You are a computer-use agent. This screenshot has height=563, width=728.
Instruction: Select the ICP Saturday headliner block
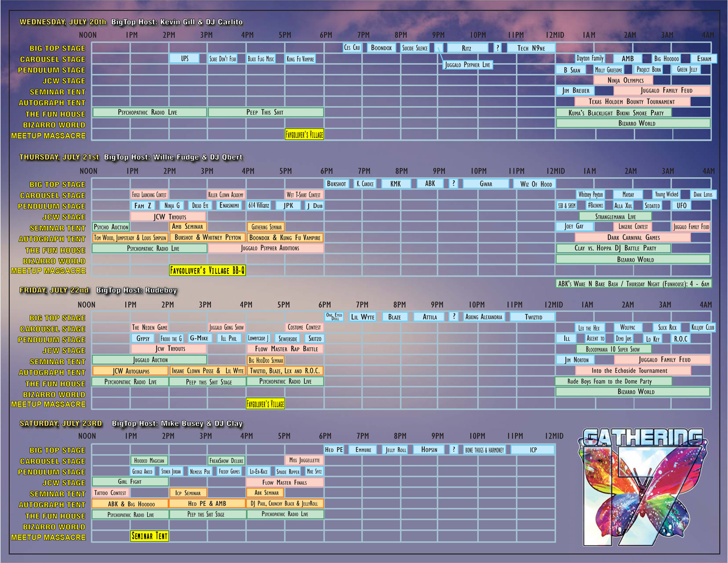point(533,450)
